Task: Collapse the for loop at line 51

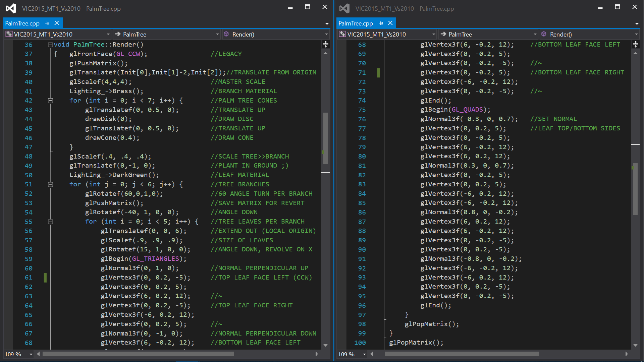Action: (x=50, y=184)
